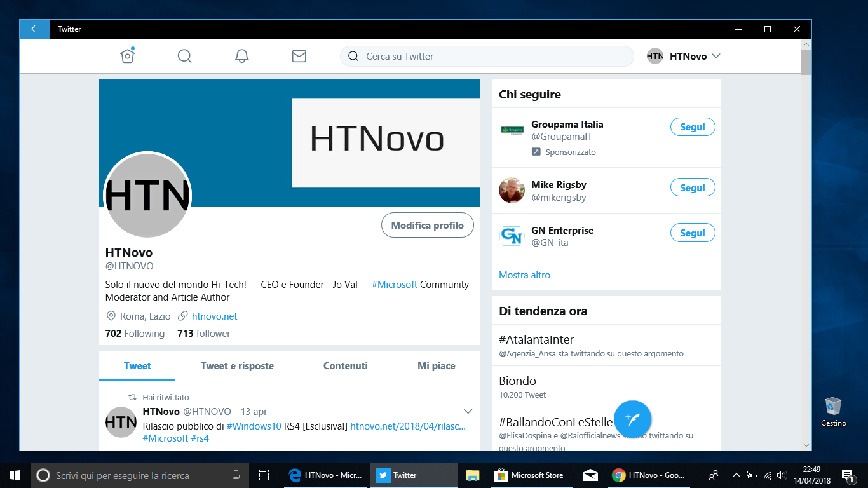Show hidden system tray icons chevron
This screenshot has width=868, height=488.
pos(736,475)
